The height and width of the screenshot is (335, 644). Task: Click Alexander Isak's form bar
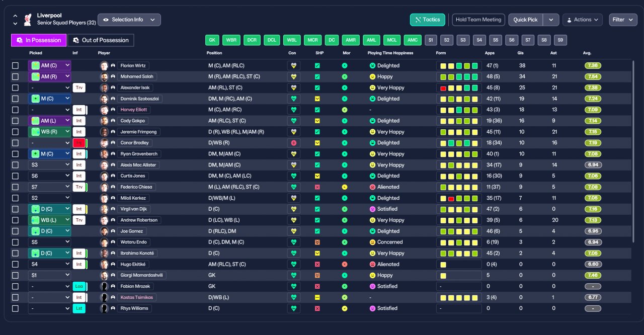(459, 88)
